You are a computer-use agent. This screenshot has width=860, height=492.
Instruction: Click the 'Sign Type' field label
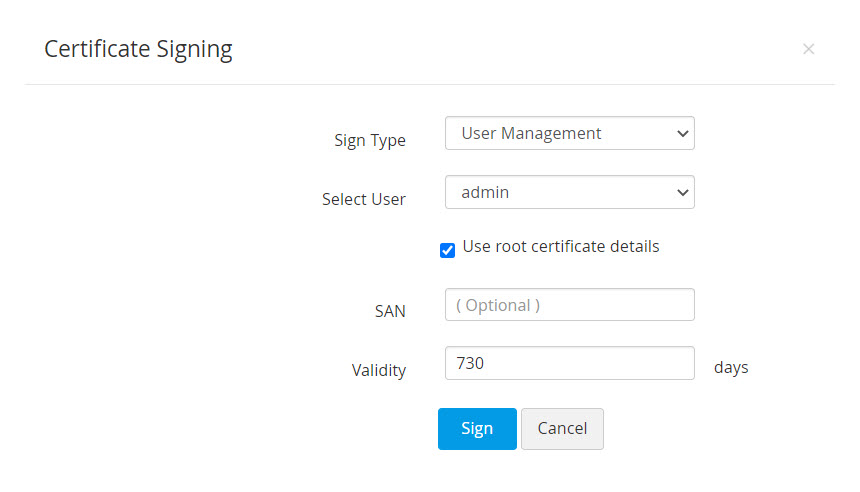click(369, 141)
